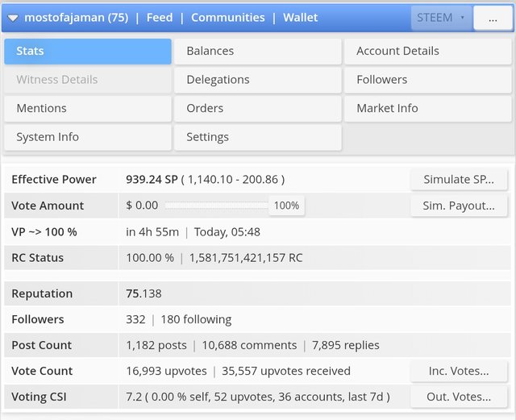516x420 pixels.
Task: Click the 'in 4h 55m' VP recharge text
Action: [x=152, y=232]
